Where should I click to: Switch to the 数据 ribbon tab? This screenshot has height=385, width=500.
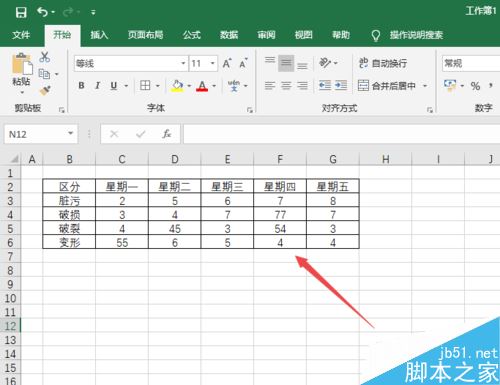point(229,35)
